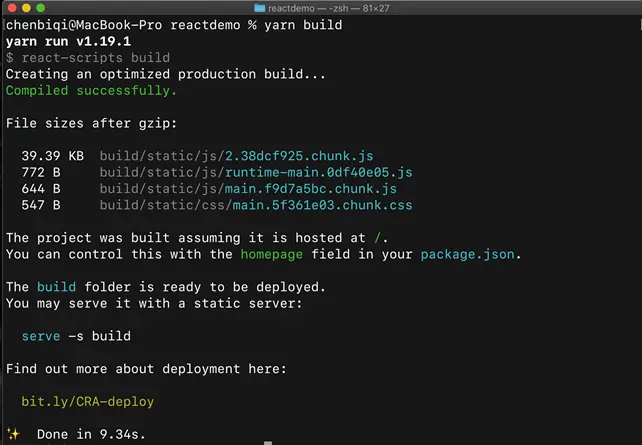Click the green 'Compiled successfully.' message
Image resolution: width=642 pixels, height=445 pixels.
tap(91, 90)
